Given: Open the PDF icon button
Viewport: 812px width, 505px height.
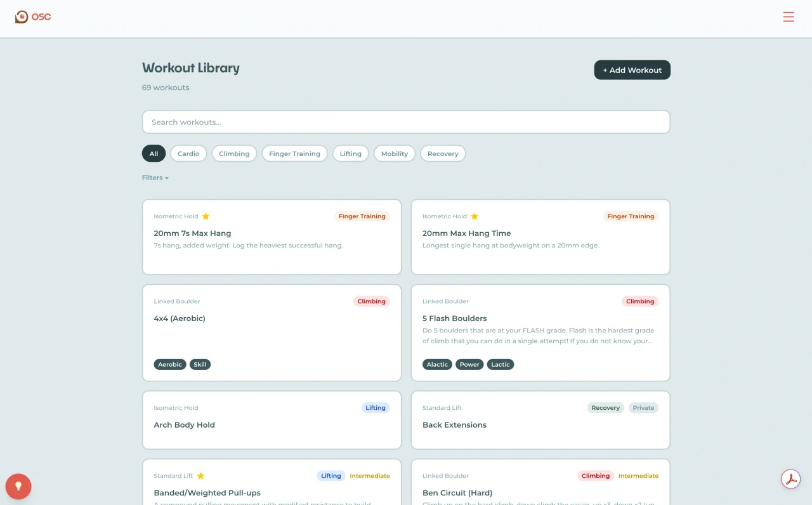Looking at the screenshot, I should 791,479.
